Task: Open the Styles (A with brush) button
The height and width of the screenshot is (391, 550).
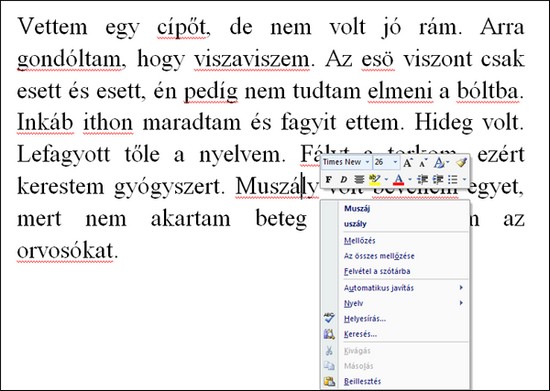Action: tap(438, 163)
